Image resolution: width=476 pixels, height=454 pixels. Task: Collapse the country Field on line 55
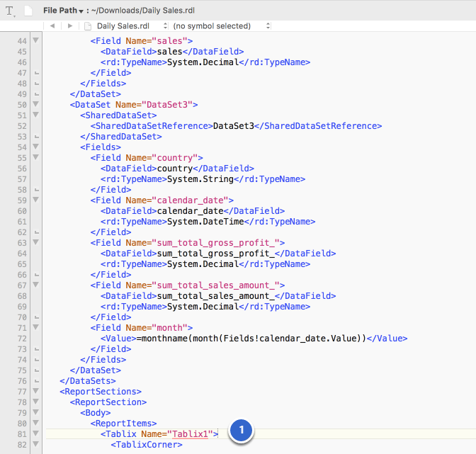[x=36, y=157]
